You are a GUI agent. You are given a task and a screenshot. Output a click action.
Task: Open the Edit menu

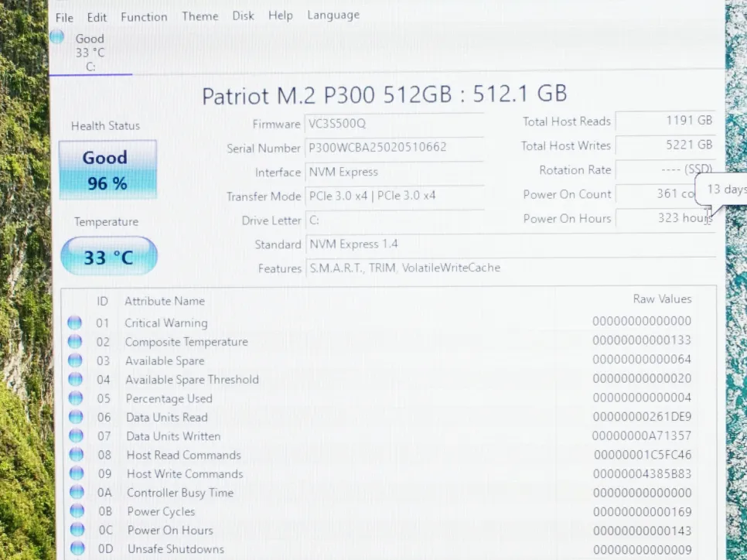pos(97,17)
